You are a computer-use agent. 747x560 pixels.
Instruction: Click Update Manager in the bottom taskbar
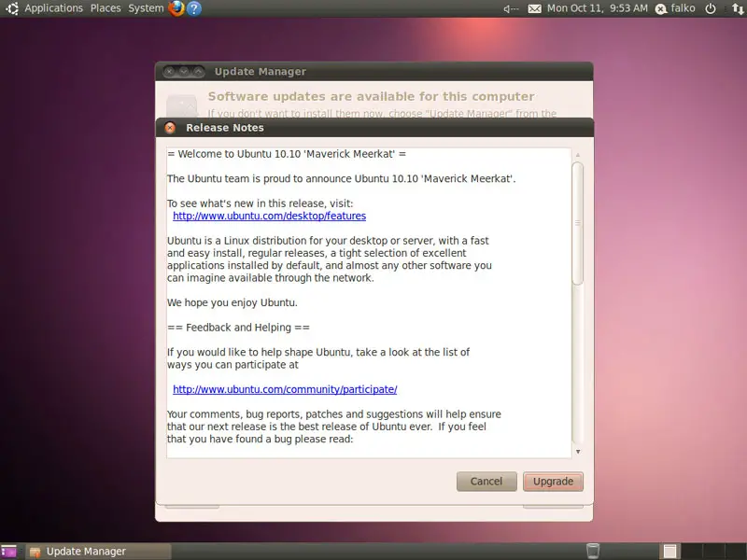(98, 552)
